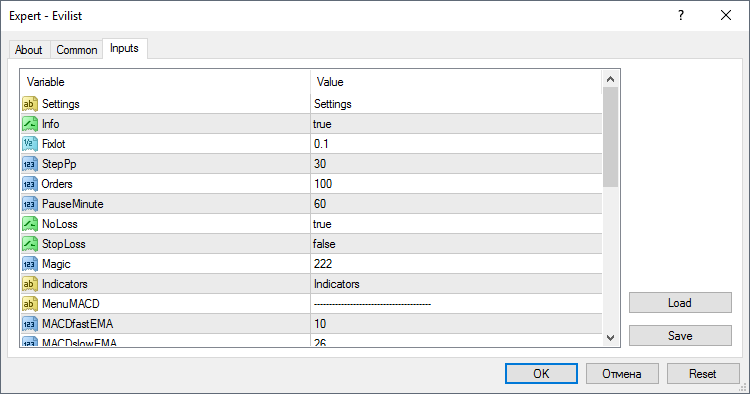This screenshot has height=394, width=750.
Task: Click the StopLoss variable name
Action: pyautogui.click(x=64, y=244)
